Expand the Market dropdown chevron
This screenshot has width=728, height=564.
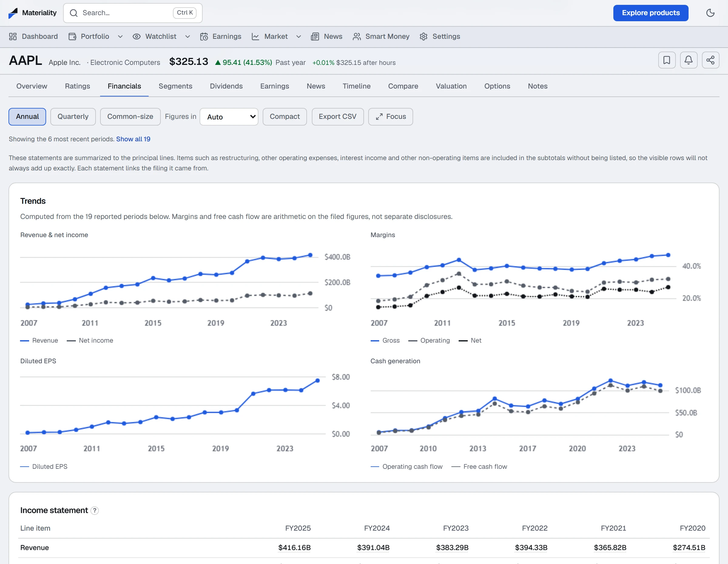point(299,36)
